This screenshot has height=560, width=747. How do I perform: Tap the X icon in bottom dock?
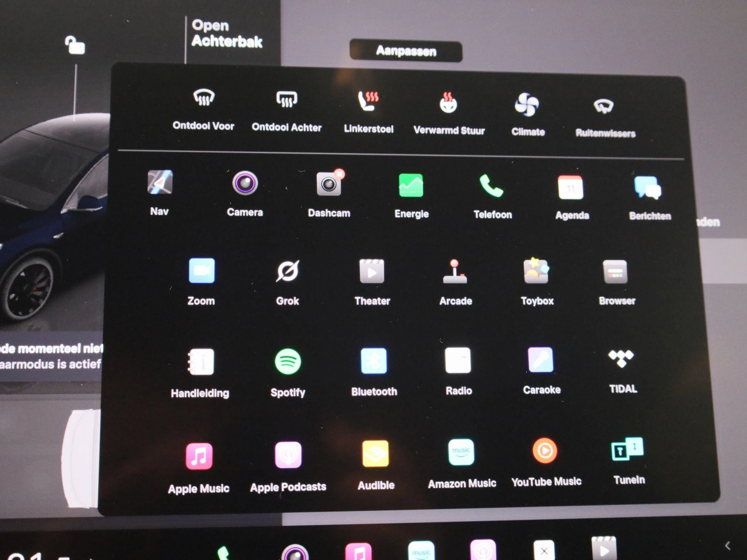(x=544, y=550)
